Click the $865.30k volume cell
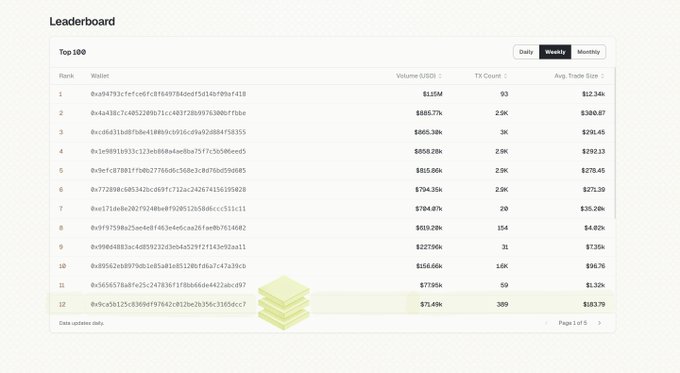 click(x=428, y=132)
